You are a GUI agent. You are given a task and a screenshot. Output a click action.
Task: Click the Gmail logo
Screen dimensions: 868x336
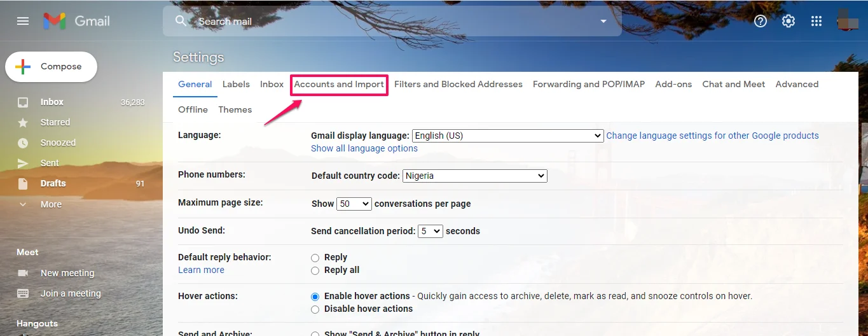(x=77, y=21)
